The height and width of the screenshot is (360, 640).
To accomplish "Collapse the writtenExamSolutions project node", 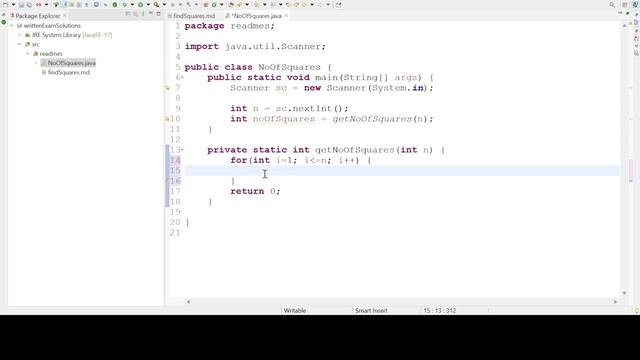I will point(12,26).
